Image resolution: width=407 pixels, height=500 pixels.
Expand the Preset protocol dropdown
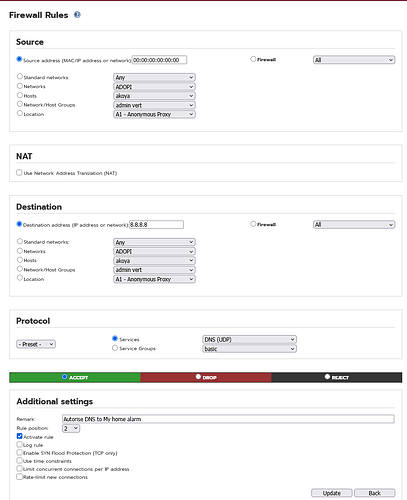(36, 344)
